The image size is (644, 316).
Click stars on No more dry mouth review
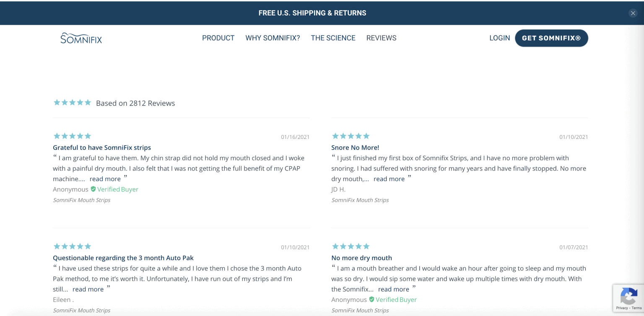[351, 246]
